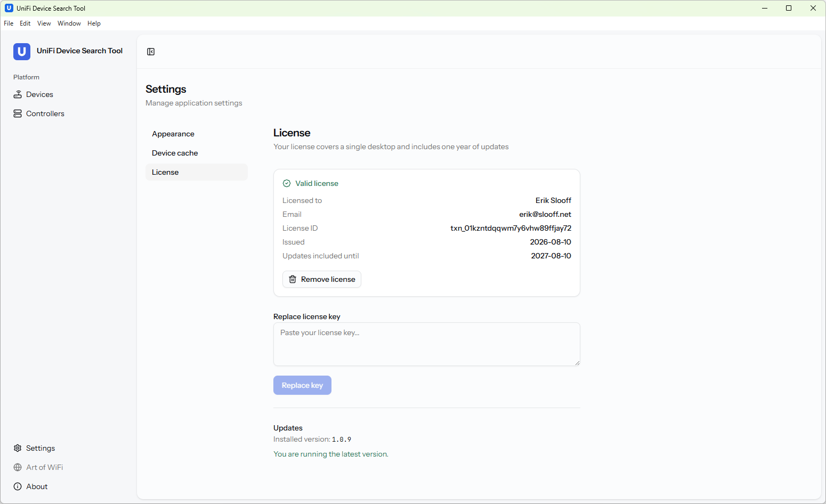Click the Replace key button
Screen dimensions: 826x504
tap(302, 385)
